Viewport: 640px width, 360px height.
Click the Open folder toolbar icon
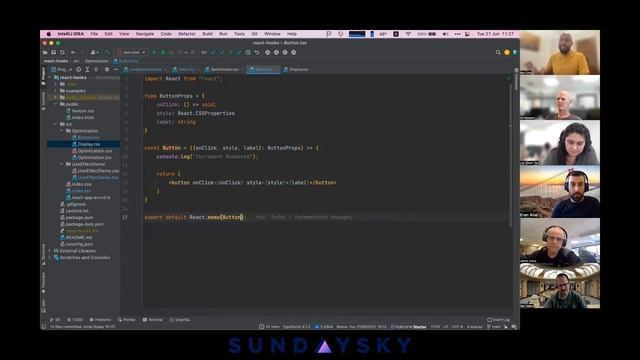point(45,52)
